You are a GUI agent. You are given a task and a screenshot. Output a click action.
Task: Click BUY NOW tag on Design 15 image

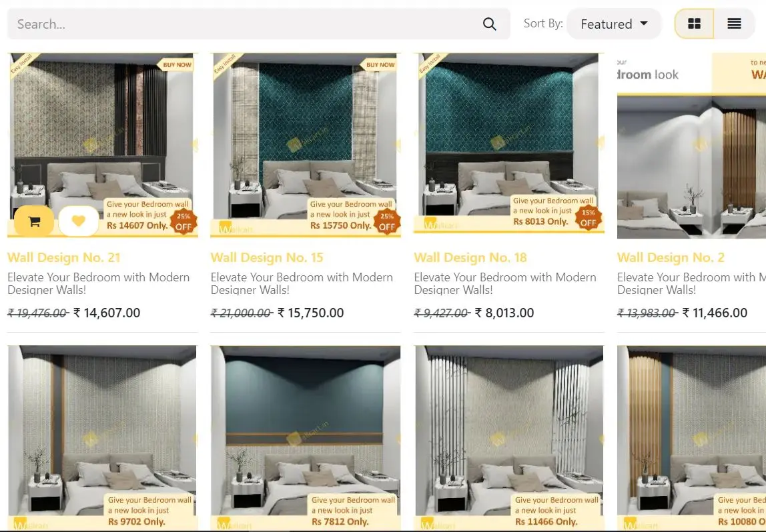pyautogui.click(x=380, y=65)
